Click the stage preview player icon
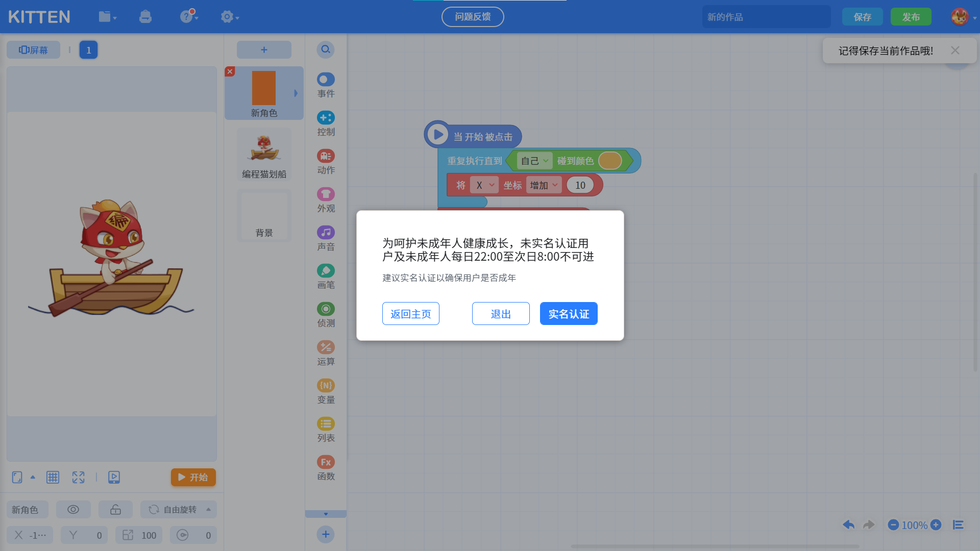 114,477
